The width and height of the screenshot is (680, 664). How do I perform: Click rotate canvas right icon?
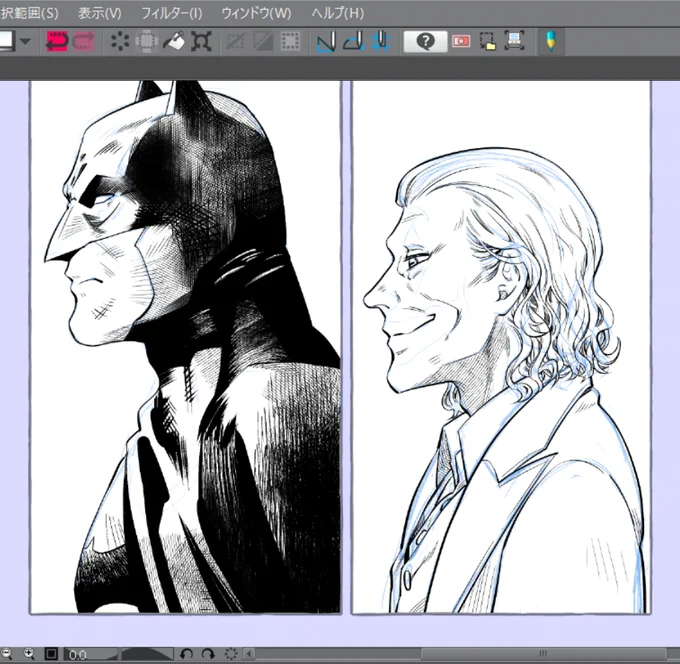pos(209,654)
